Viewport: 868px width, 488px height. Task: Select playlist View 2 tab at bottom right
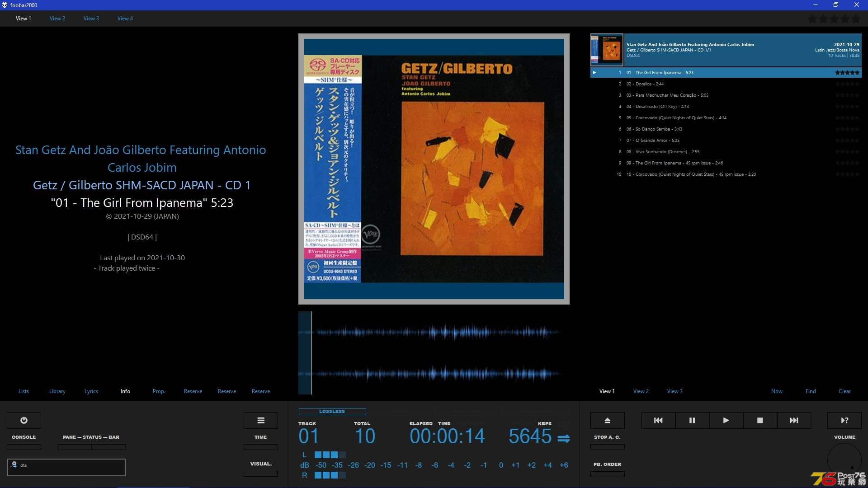coord(641,391)
